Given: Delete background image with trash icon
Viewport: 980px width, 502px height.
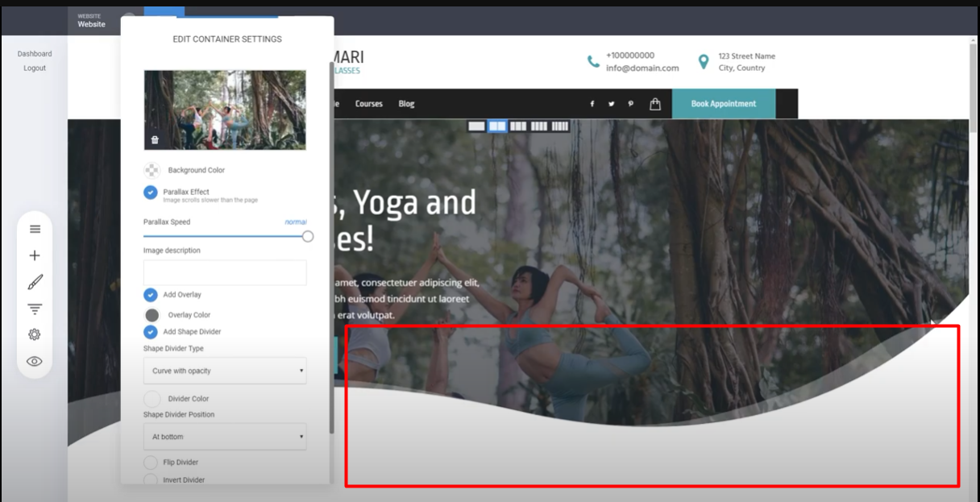Looking at the screenshot, I should pos(155,139).
